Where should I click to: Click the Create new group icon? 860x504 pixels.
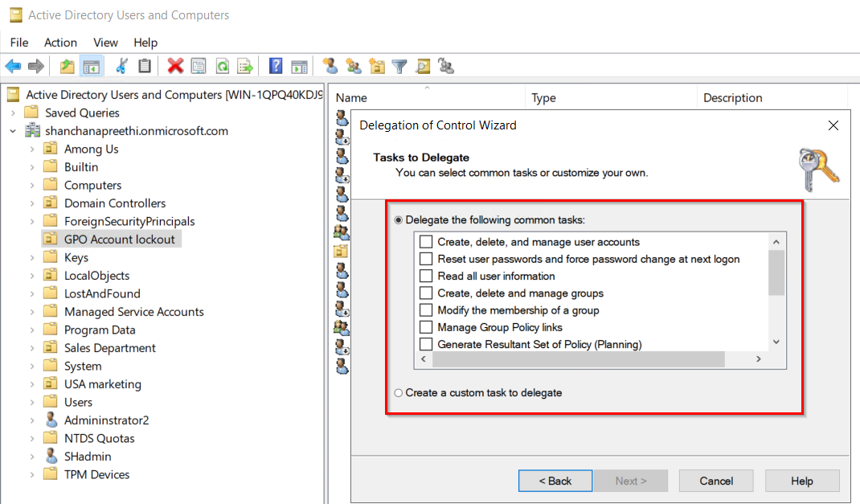click(x=354, y=65)
